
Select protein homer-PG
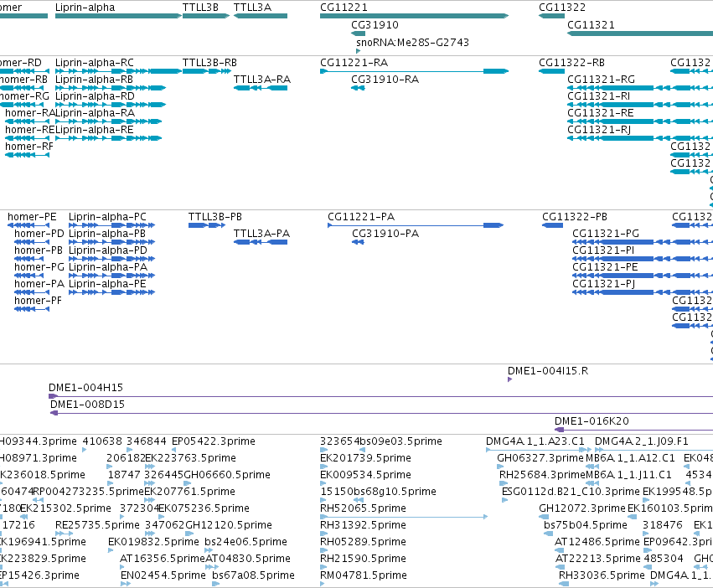pyautogui.click(x=28, y=276)
